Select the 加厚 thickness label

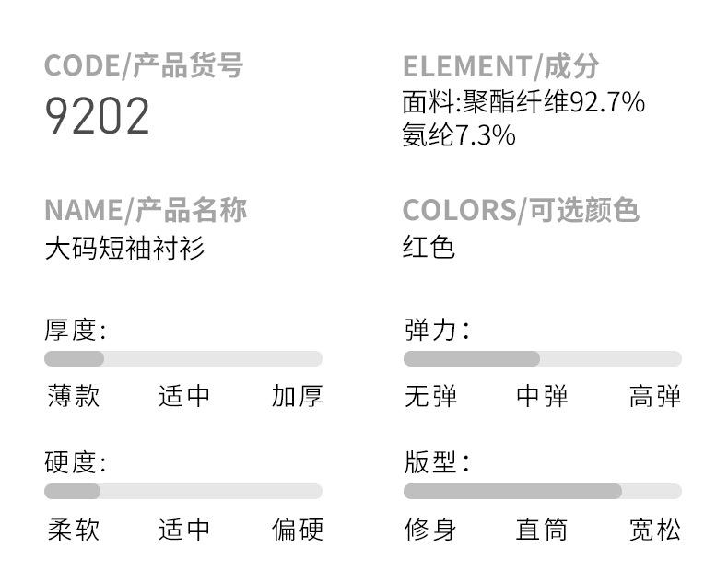tap(297, 397)
